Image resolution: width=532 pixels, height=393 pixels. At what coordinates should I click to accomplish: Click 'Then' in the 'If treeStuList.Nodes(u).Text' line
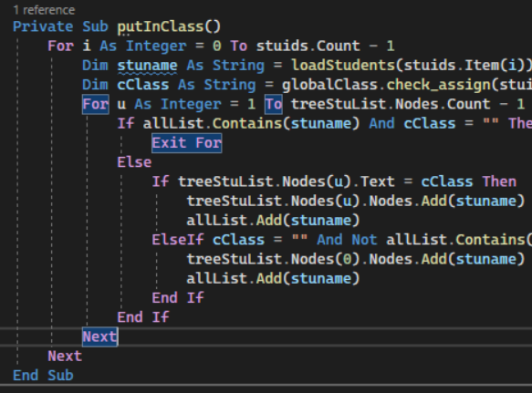pyautogui.click(x=499, y=181)
